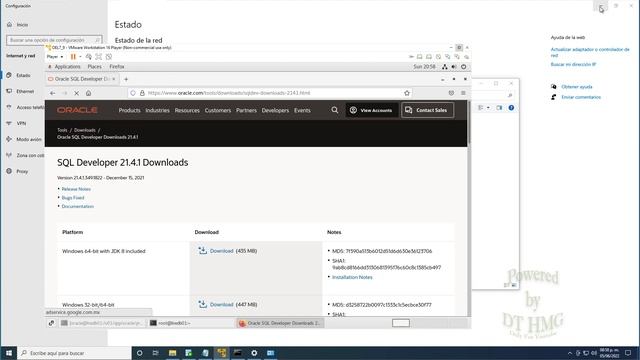640x360 pixels.
Task: Stop page loading with the X button
Action: click(76, 93)
